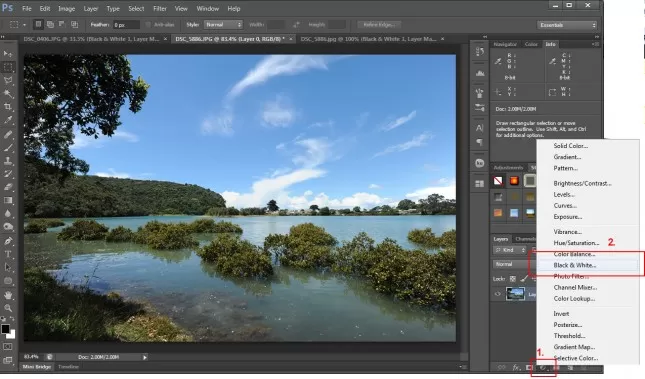Toggle the Anti-alias checkbox
This screenshot has height=379, width=645.
pyautogui.click(x=148, y=25)
